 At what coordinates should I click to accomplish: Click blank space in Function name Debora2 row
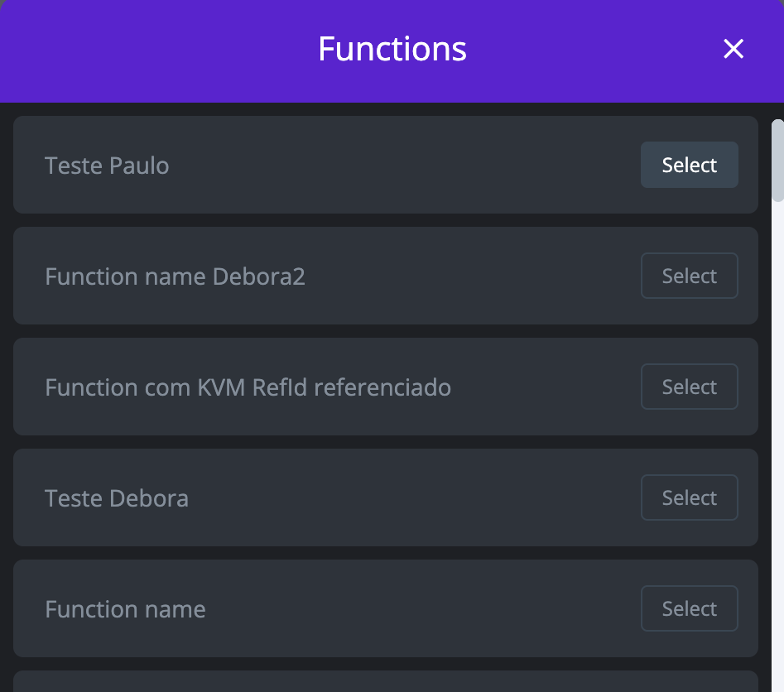(x=472, y=276)
